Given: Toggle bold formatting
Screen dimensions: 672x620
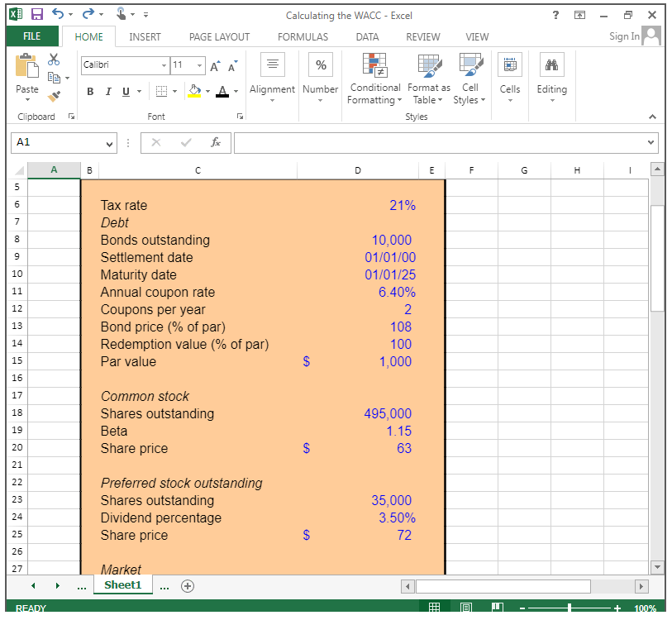Looking at the screenshot, I should [90, 91].
